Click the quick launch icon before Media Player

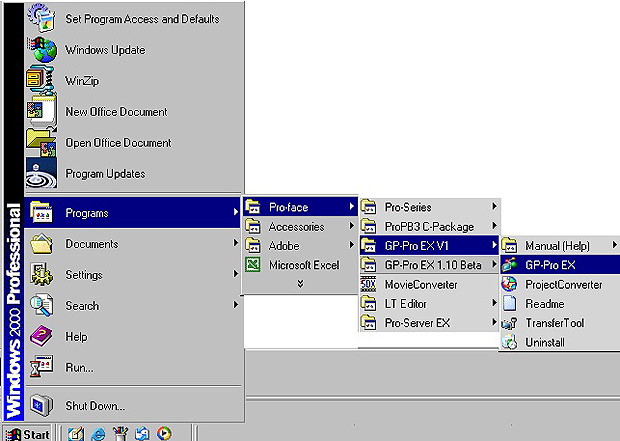pyautogui.click(x=142, y=434)
